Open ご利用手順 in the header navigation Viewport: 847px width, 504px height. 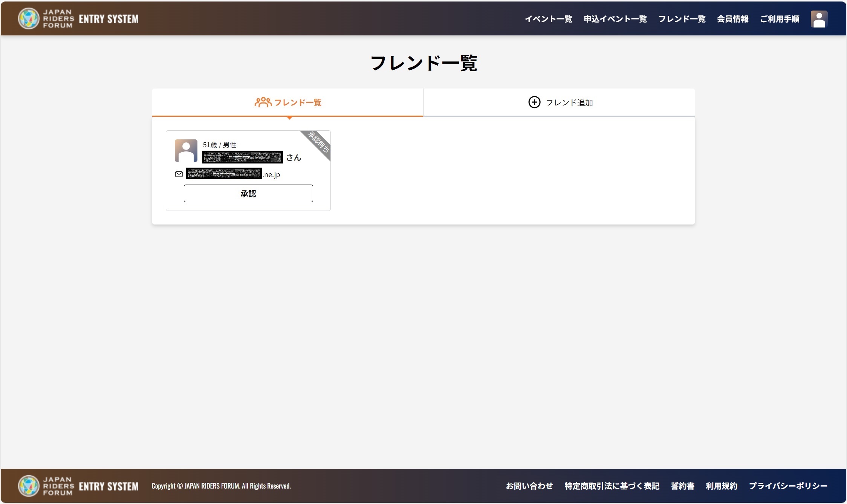pos(780,19)
